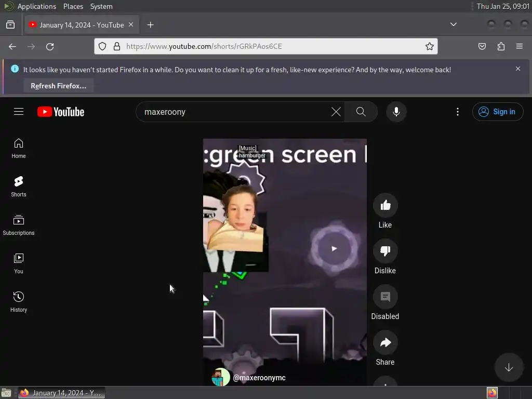Open Firefox Pocket save icon
Viewport: 532px width, 399px height.
482,46
